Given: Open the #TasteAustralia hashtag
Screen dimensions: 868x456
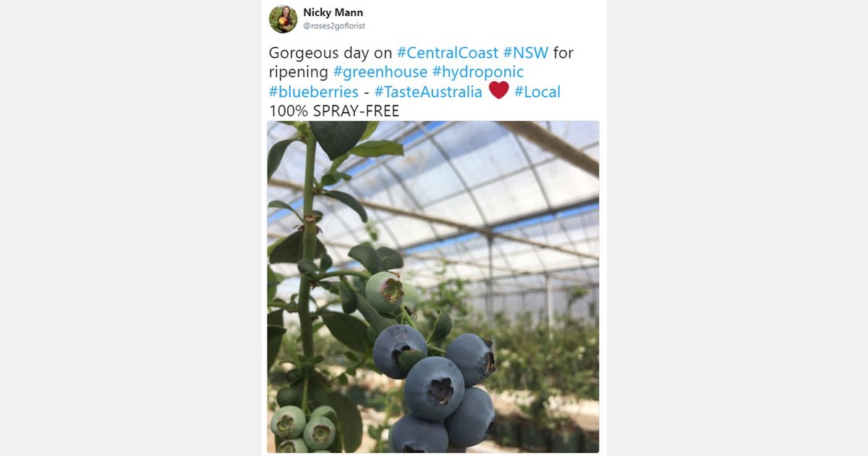Looking at the screenshot, I should [428, 92].
